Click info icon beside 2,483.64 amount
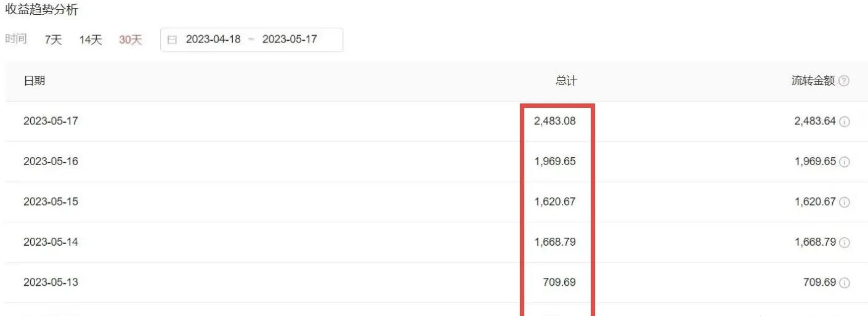868x316 pixels. [x=845, y=122]
